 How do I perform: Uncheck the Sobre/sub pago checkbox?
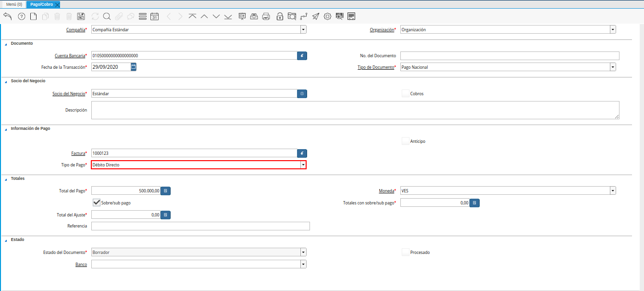[x=97, y=202]
